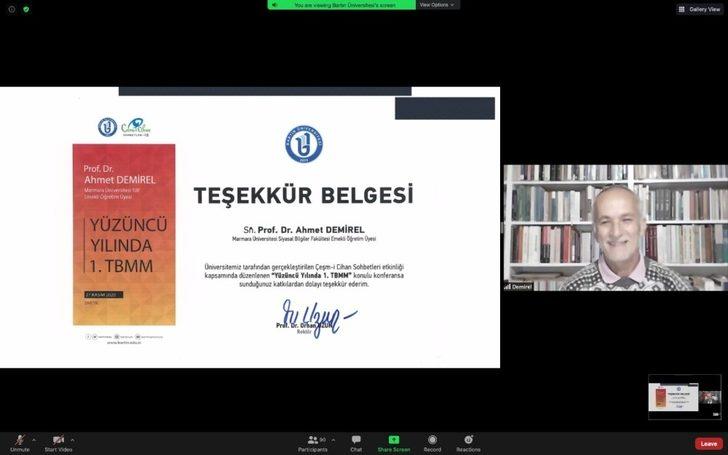The width and height of the screenshot is (728, 455).
Task: Click the poster's Prof. Dr. Ahmet DEMİREL title
Action: tap(119, 175)
